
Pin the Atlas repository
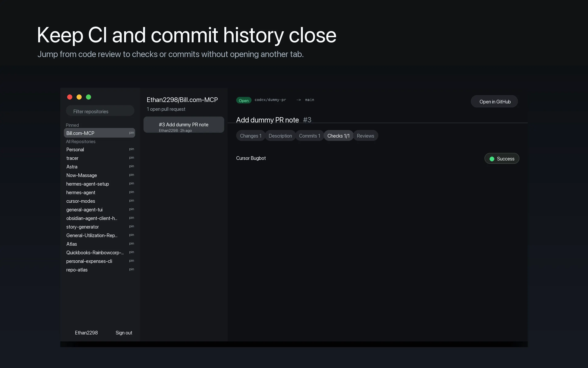131,243
